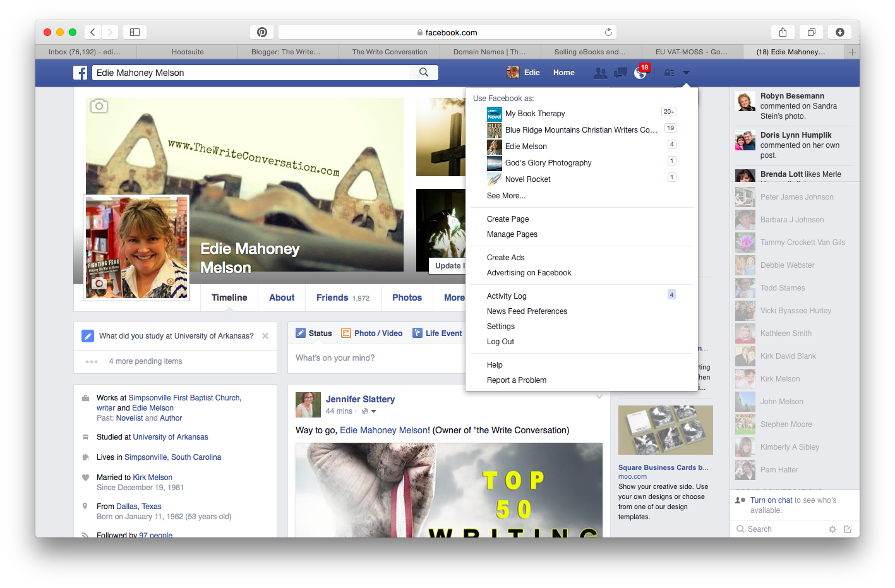Click the Home link in the top bar
The height and width of the screenshot is (588, 895).
coord(564,73)
